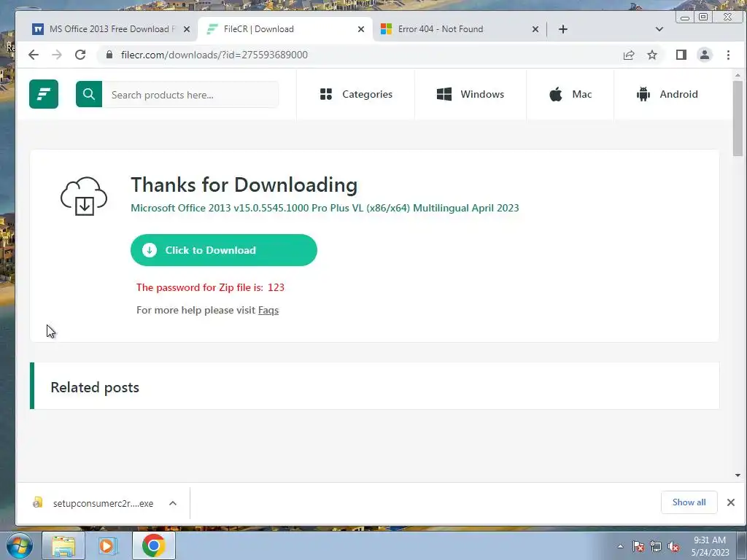Close the MS Office 2013 Free Download tab
Viewport: 747px width, 560px height.
(x=187, y=29)
